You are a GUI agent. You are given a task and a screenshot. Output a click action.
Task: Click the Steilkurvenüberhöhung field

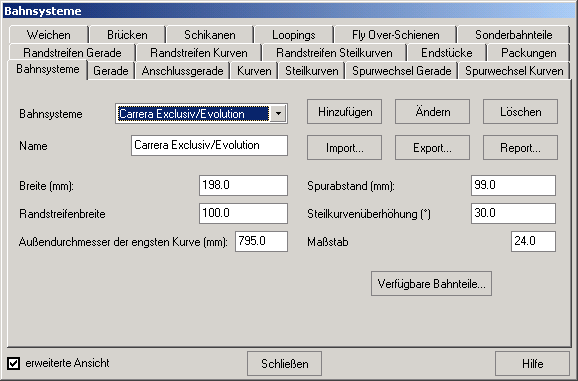513,213
